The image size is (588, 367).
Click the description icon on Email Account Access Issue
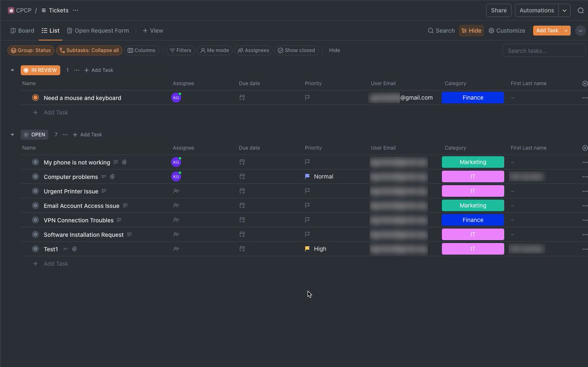(x=125, y=206)
